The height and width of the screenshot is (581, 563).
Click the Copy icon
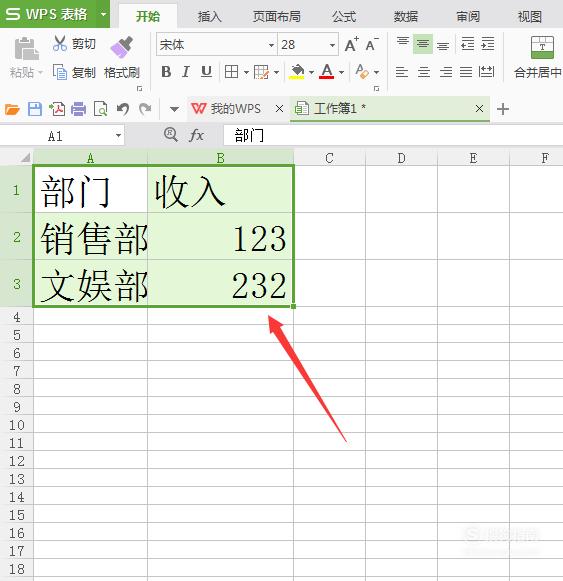pyautogui.click(x=60, y=72)
